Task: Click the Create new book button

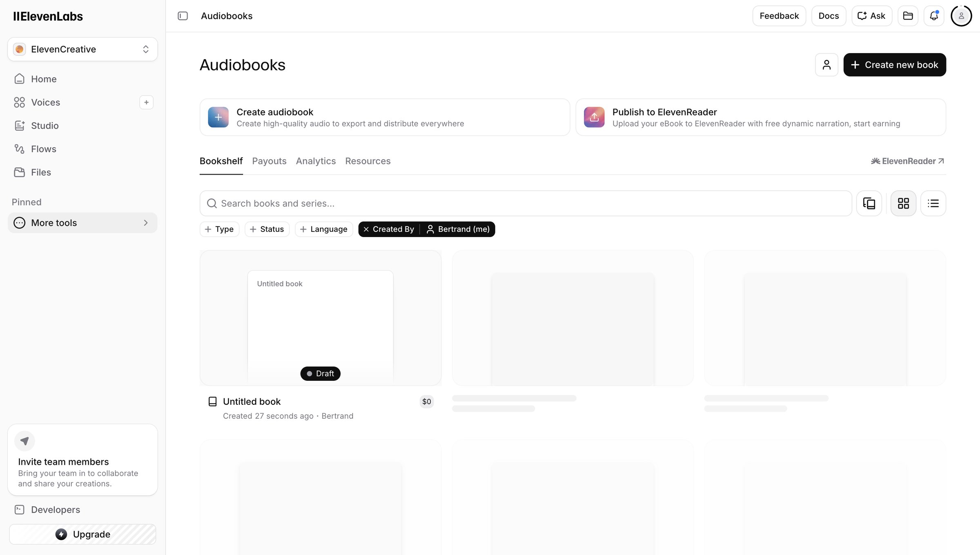Action: (895, 64)
